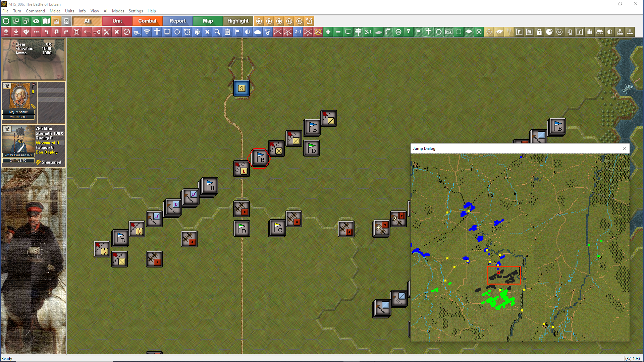Click the 2:1 odds toolbar icon
644x362 pixels.
point(298,32)
